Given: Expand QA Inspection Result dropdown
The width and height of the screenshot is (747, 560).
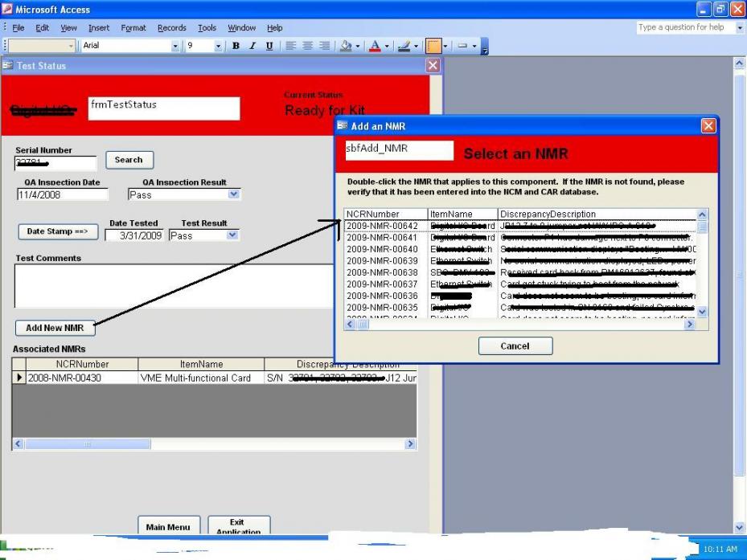Looking at the screenshot, I should pyautogui.click(x=233, y=194).
